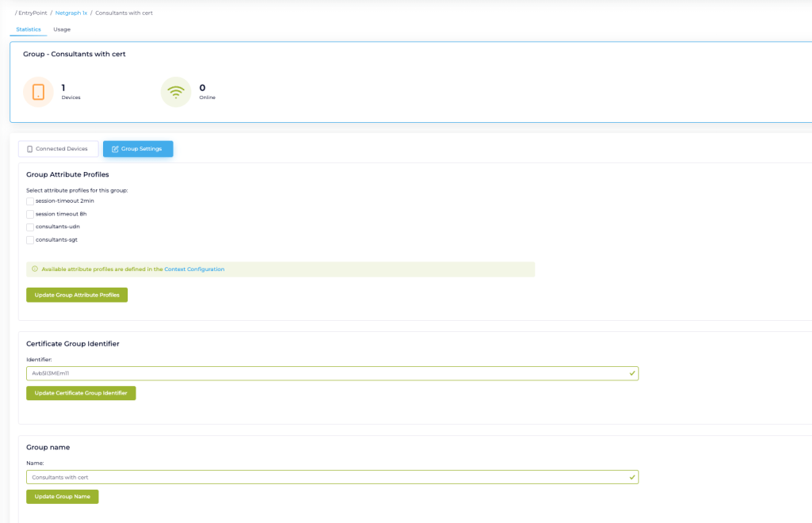Open the Context Configuration link
812x523 pixels.
tap(194, 269)
